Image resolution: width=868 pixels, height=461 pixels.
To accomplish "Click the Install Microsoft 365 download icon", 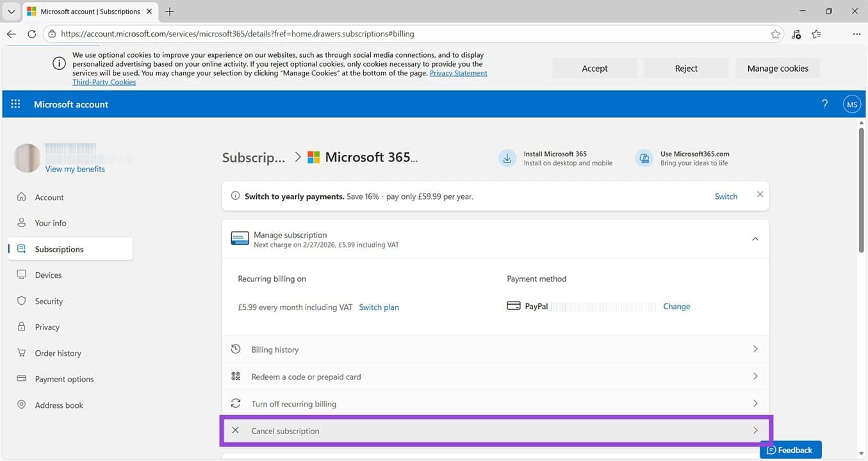I will tap(507, 158).
